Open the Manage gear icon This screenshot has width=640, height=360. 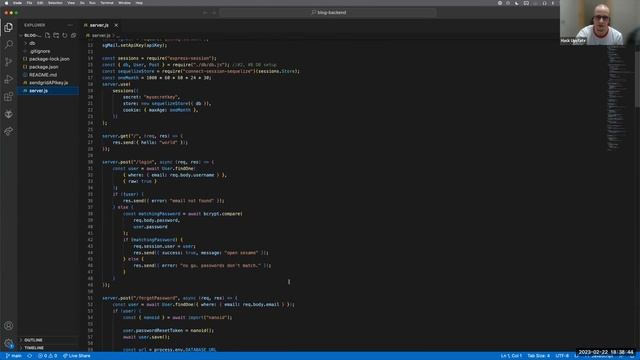click(x=9, y=344)
